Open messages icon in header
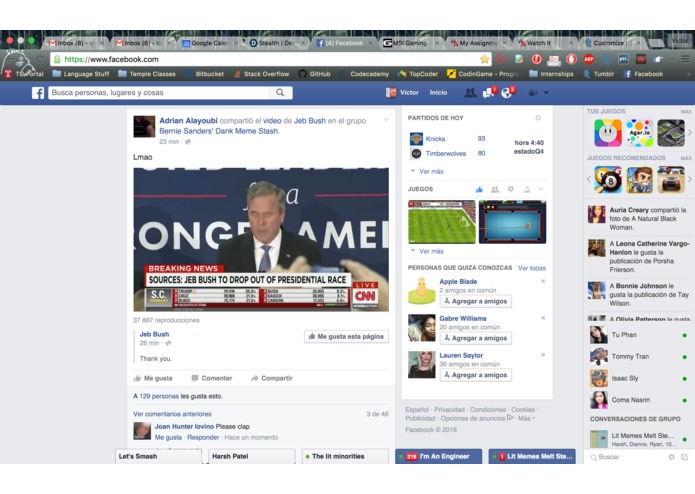This screenshot has height=494, width=695. (x=488, y=93)
